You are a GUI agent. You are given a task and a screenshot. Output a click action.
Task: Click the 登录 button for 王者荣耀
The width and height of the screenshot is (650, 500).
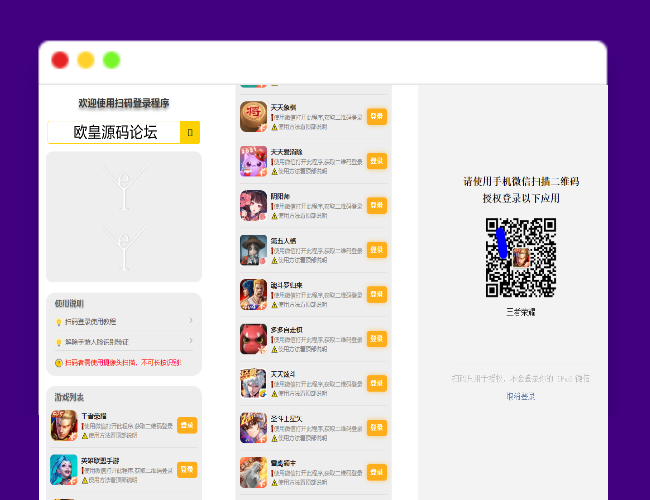point(187,425)
